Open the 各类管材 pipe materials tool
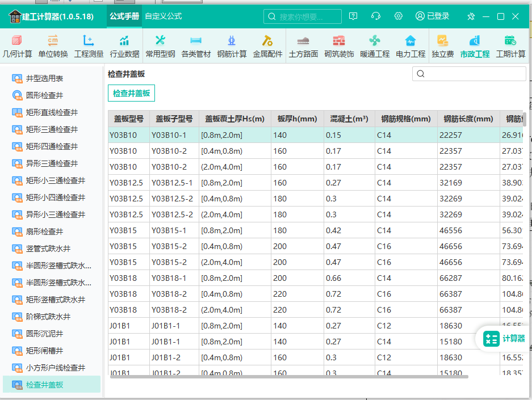The image size is (532, 400). [x=196, y=47]
